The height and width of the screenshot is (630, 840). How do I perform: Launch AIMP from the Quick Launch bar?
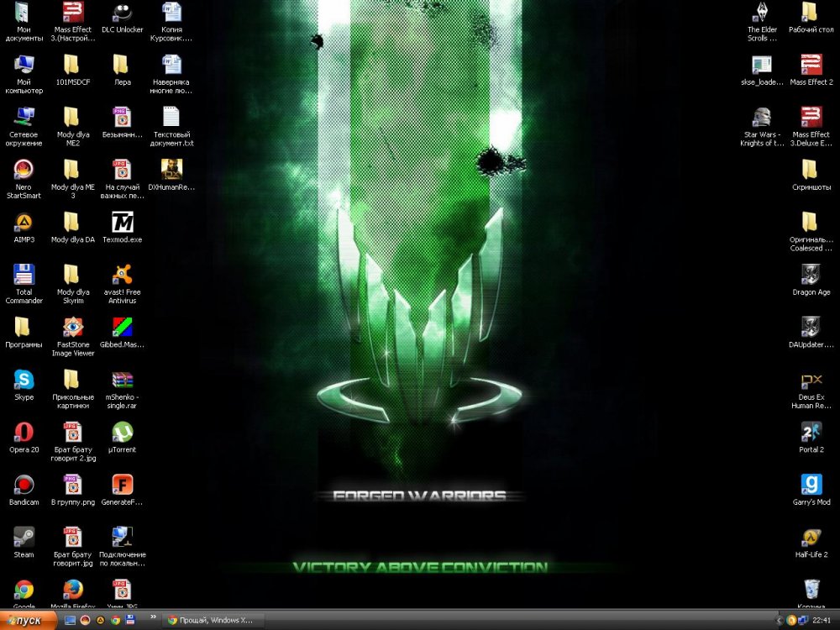100,620
